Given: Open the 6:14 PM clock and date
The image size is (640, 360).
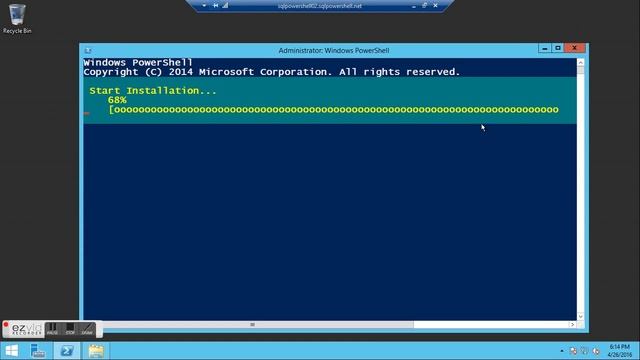Looking at the screenshot, I should pos(620,351).
